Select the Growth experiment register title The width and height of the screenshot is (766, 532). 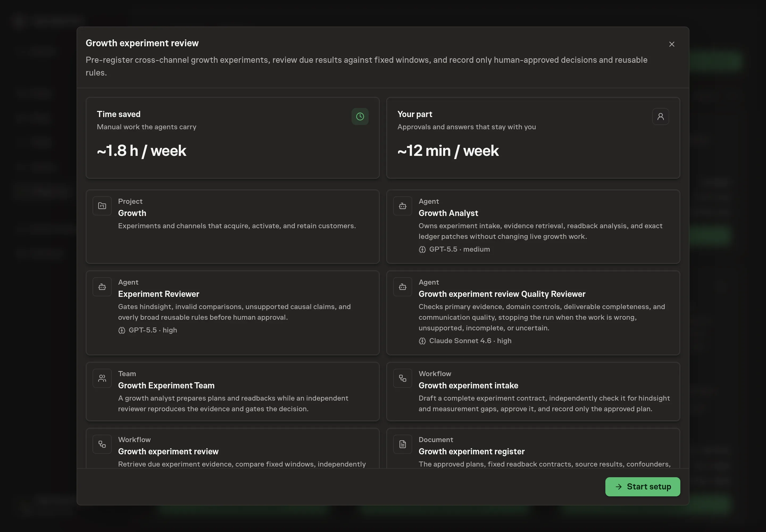(471, 451)
